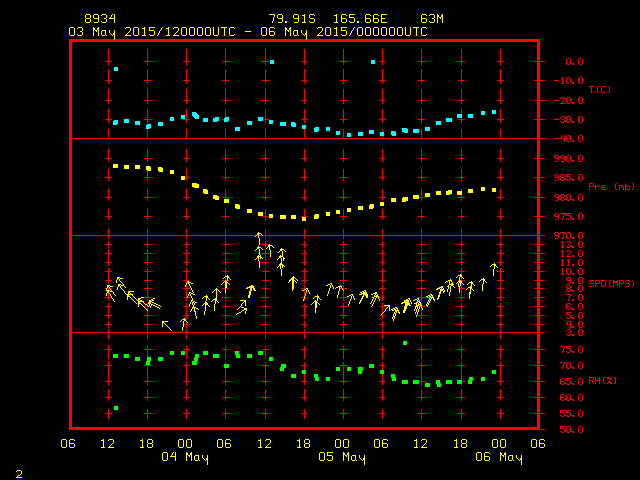Select the 06 May date label
640x480 pixels.
(498, 458)
